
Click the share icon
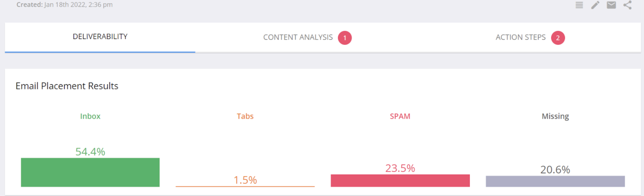click(627, 5)
